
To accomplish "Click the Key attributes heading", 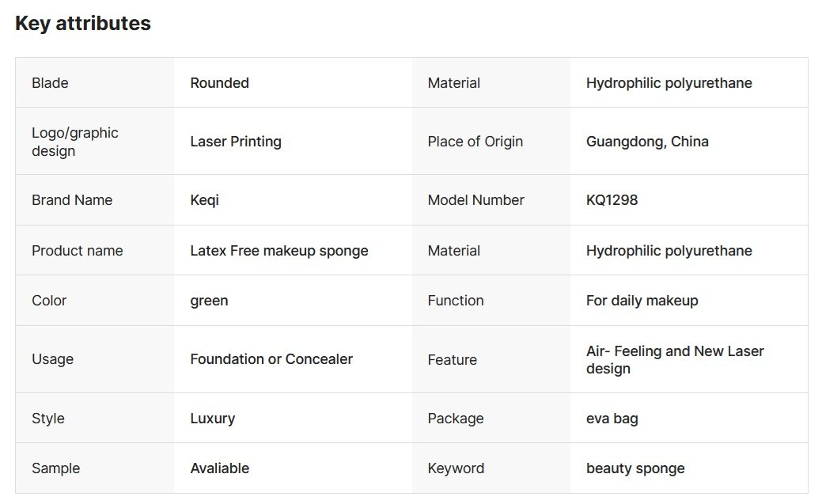I will tap(83, 24).
